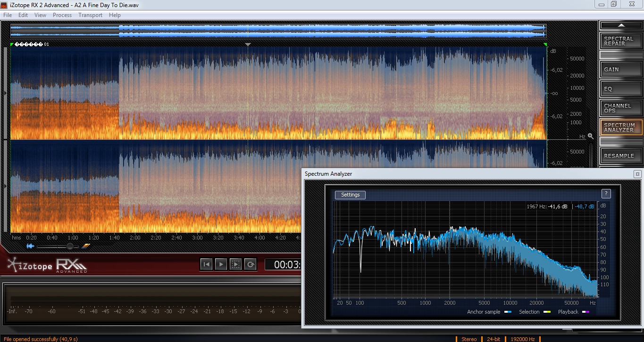Open Spectrum Analyzer Settings
Image resolution: width=644 pixels, height=342 pixels.
[350, 195]
